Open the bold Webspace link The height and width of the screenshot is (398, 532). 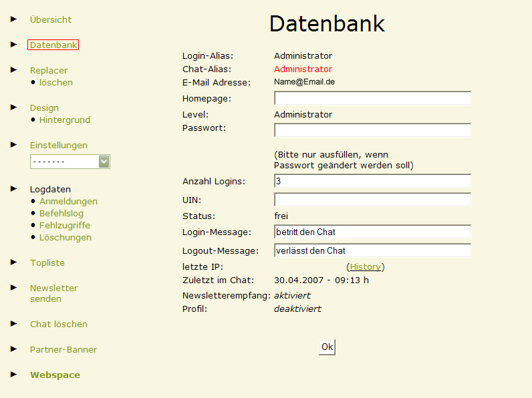pyautogui.click(x=55, y=375)
